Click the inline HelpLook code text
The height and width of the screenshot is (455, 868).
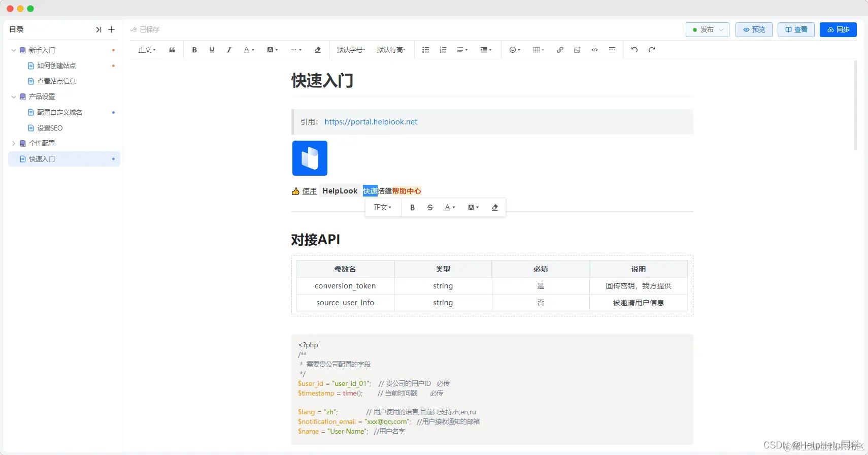[x=340, y=191]
